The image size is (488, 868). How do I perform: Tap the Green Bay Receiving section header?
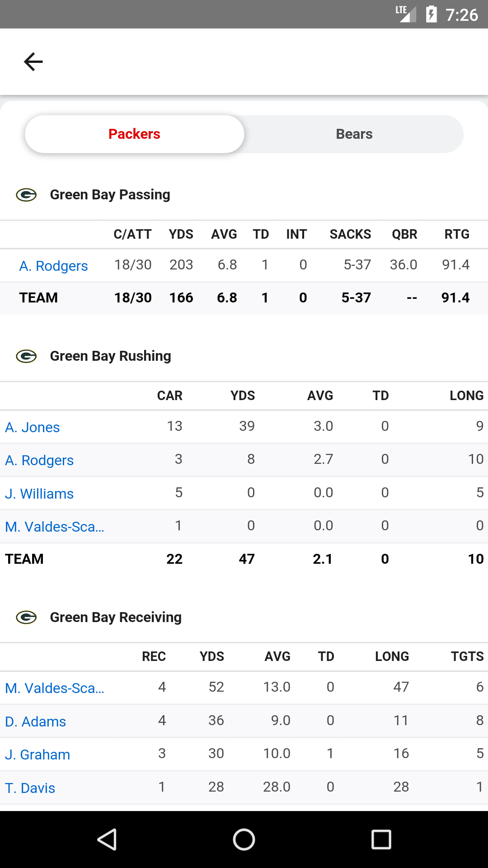point(116,617)
